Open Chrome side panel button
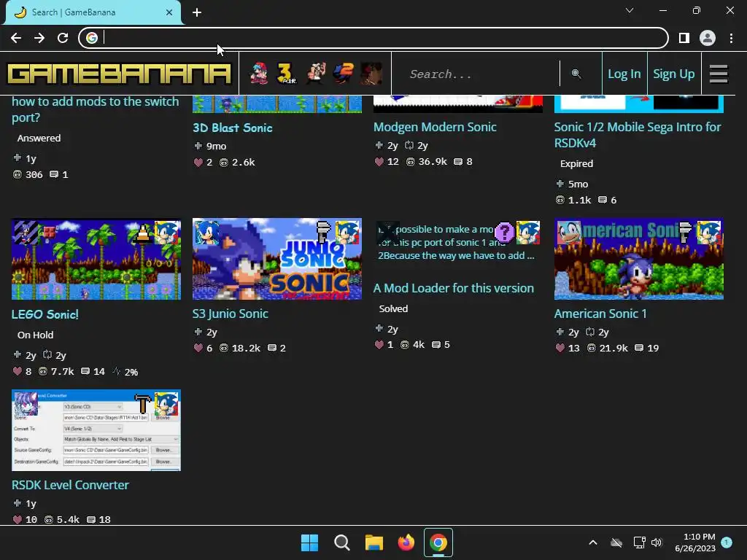Viewport: 747px width, 560px height. (x=684, y=38)
